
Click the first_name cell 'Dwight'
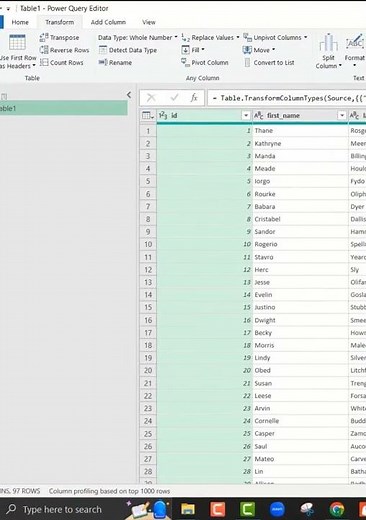click(x=300, y=320)
